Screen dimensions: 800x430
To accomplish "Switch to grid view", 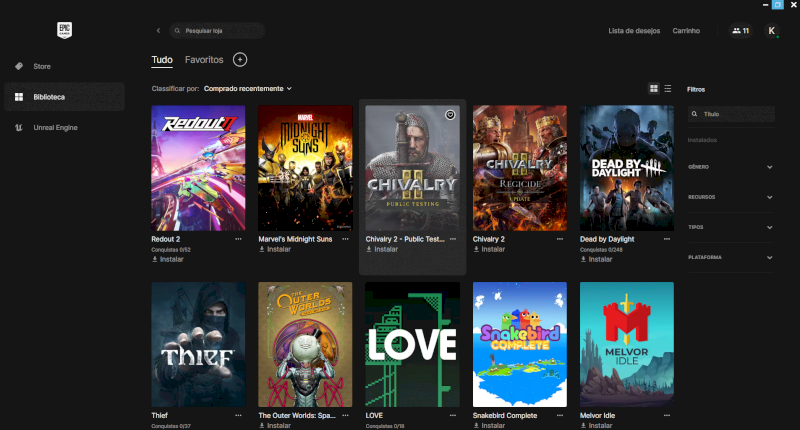I will tap(654, 89).
